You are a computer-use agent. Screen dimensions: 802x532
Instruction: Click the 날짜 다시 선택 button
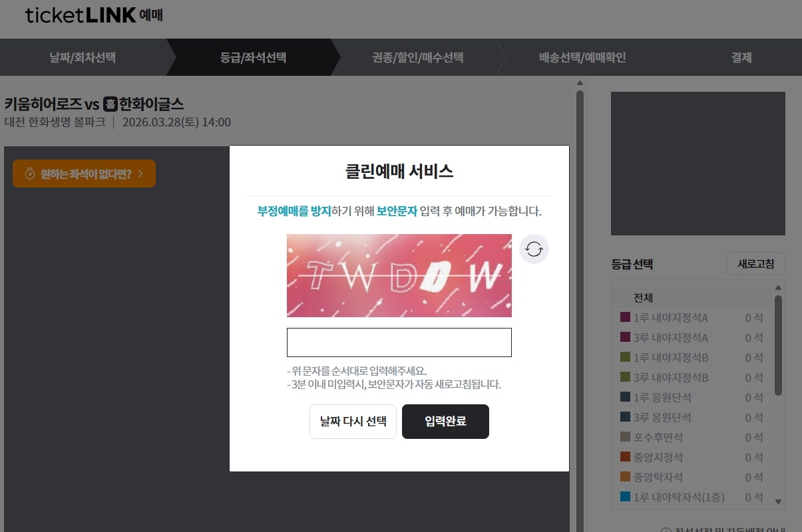(353, 422)
